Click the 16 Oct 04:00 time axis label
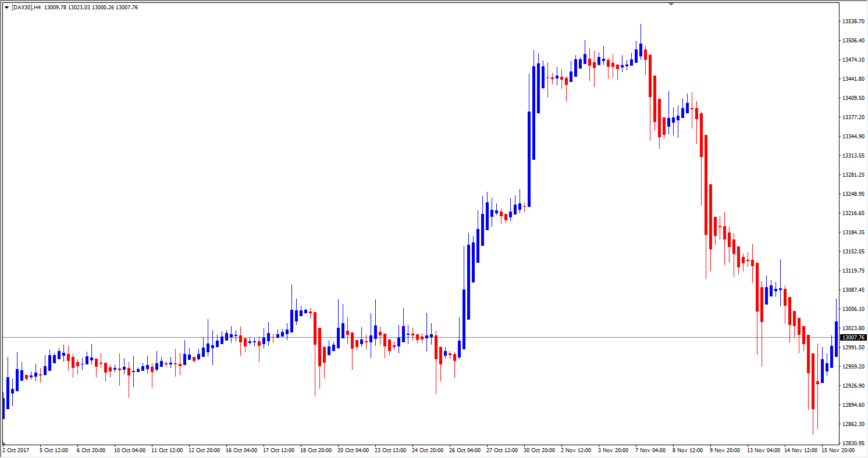Screen dimensions: 868x458 pos(241,450)
